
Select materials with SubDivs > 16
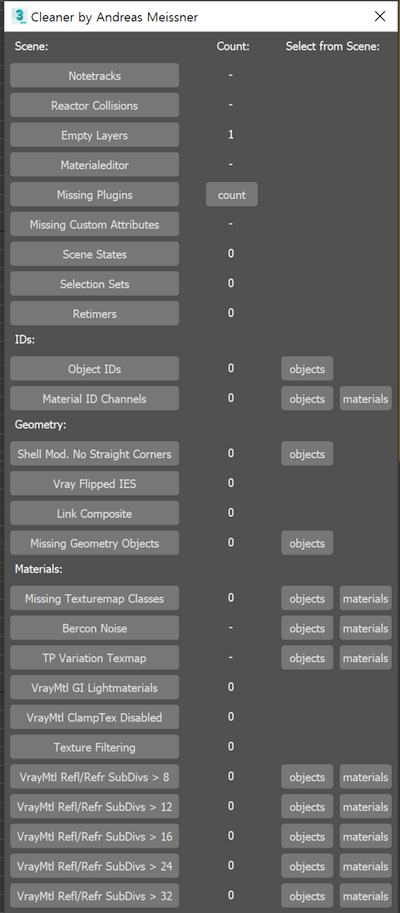pyautogui.click(x=366, y=836)
